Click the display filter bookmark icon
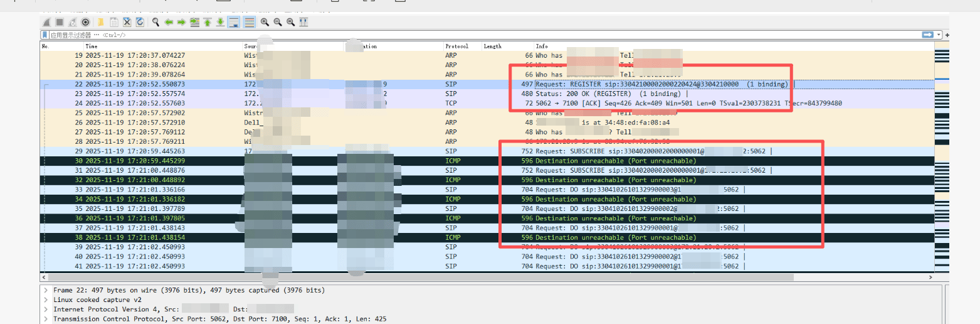Screen dimensions: 980x324 pyautogui.click(x=45, y=35)
